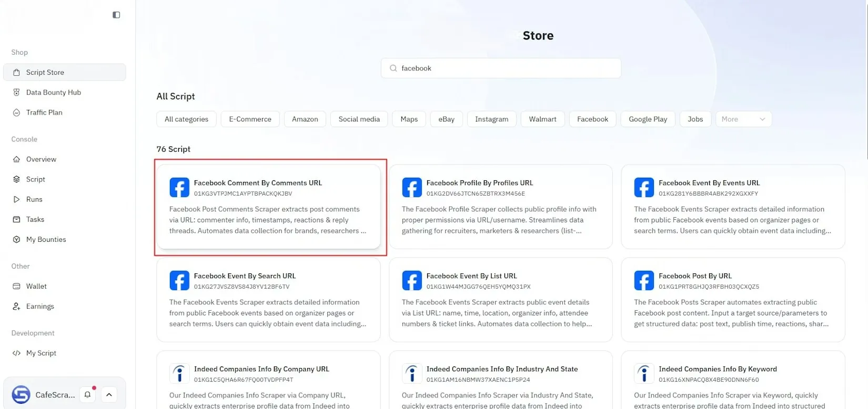Image resolution: width=868 pixels, height=409 pixels.
Task: Open Facebook Post By URL script card
Action: [x=732, y=300]
